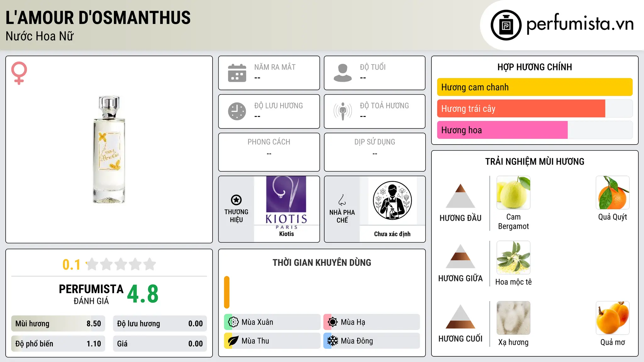This screenshot has height=362, width=644.
Task: Click the snowflake icon for Mùa Đông
Action: (333, 341)
